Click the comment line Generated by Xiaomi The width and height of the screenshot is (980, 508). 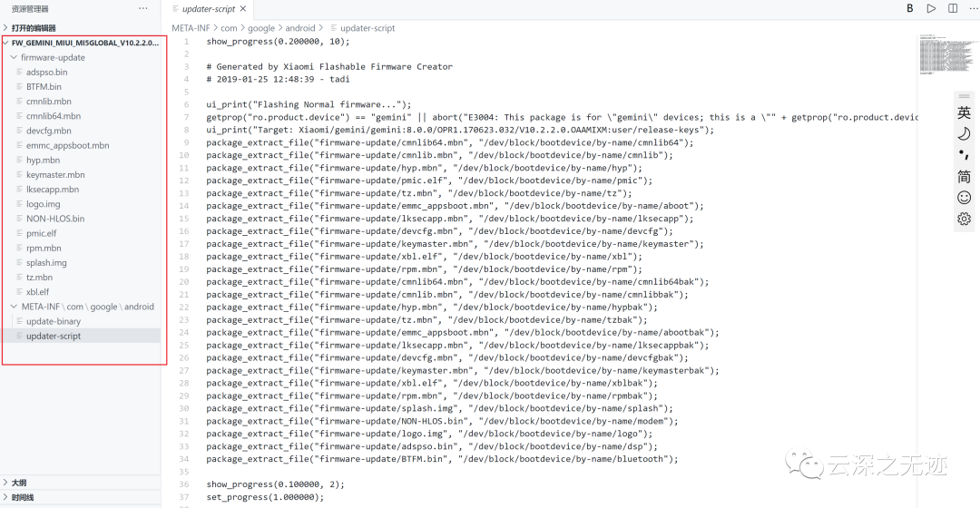point(329,66)
